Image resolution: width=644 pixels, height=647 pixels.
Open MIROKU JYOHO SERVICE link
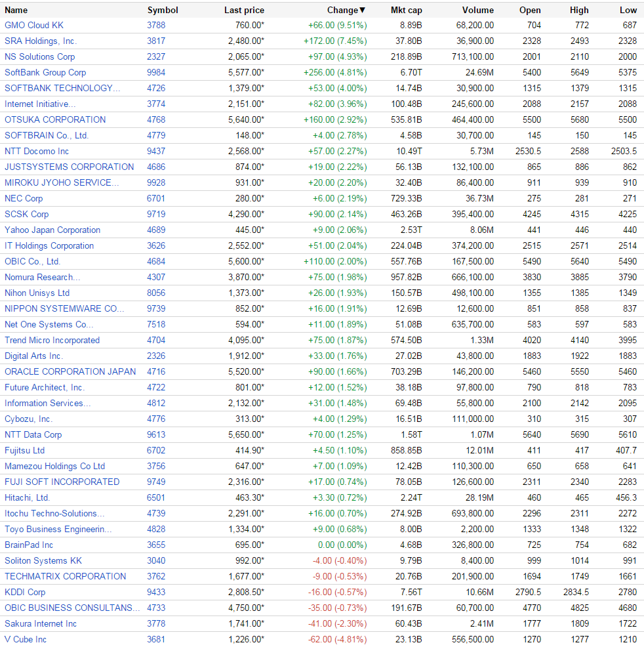62,183
